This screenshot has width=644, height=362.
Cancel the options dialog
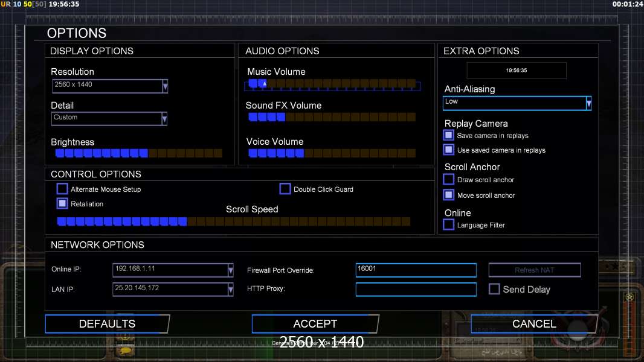533,324
